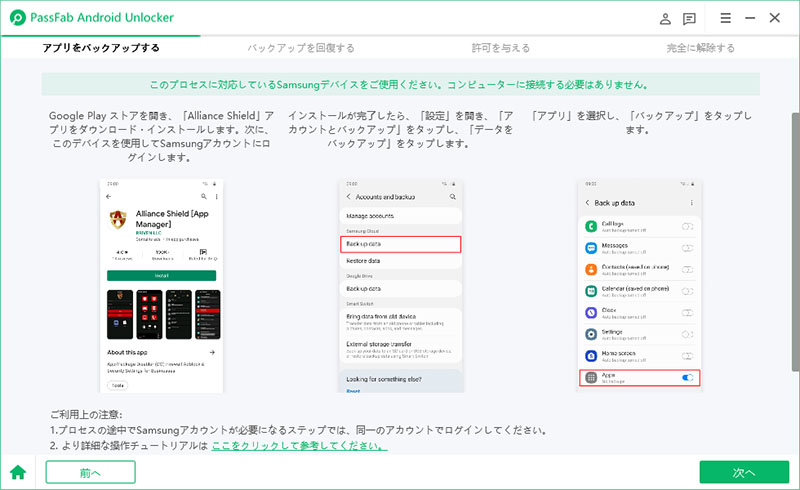This screenshot has width=800, height=490.
Task: Click the ご利用上の注意 heading text
Action: (x=86, y=414)
